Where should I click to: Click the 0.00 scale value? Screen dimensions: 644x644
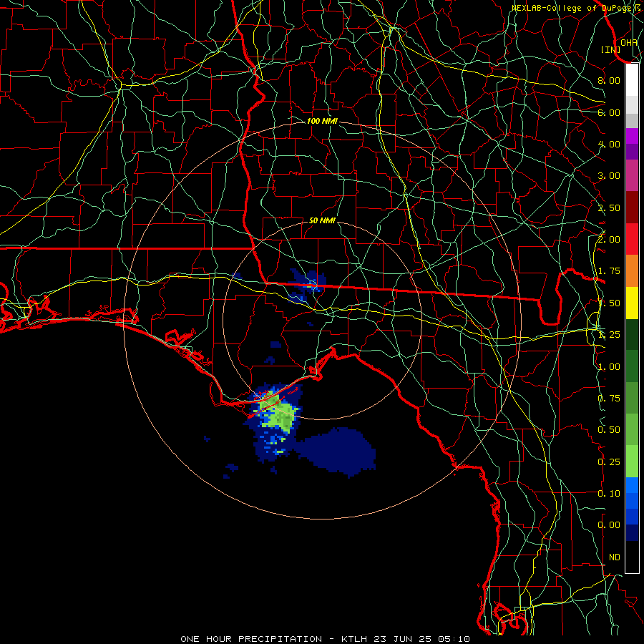tap(609, 525)
